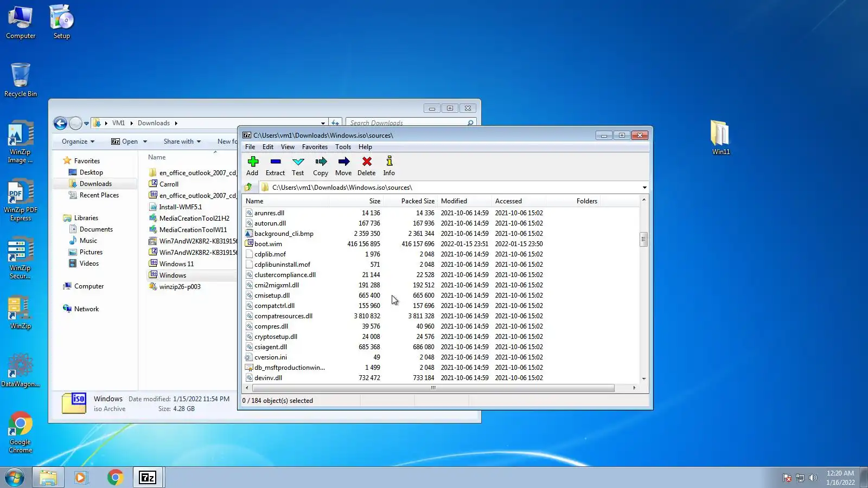The width and height of the screenshot is (868, 488).
Task: Open the 7-Zip address path dropdown
Action: pos(644,188)
